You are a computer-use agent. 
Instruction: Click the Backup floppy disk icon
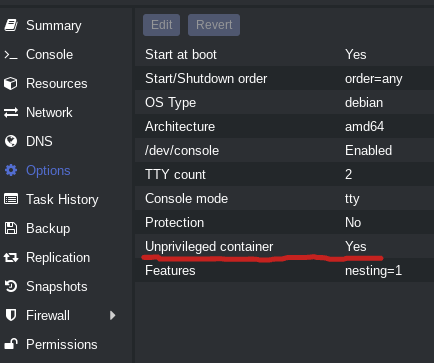(11, 228)
